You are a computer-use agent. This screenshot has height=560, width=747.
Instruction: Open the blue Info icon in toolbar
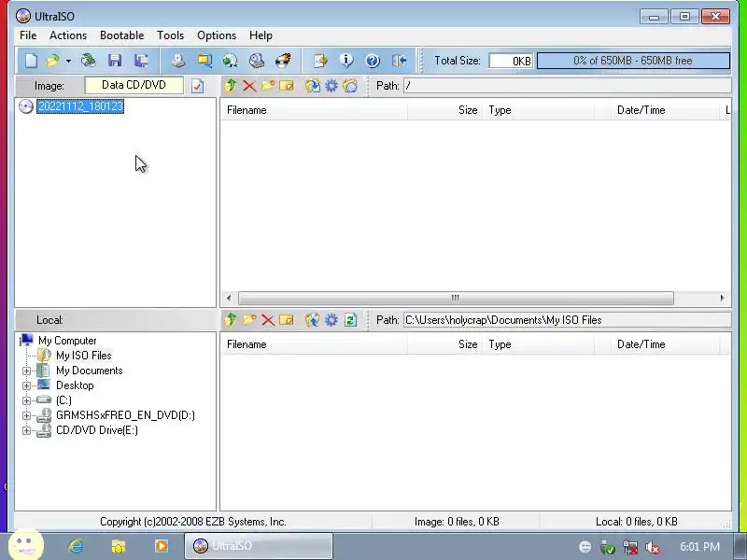click(346, 60)
